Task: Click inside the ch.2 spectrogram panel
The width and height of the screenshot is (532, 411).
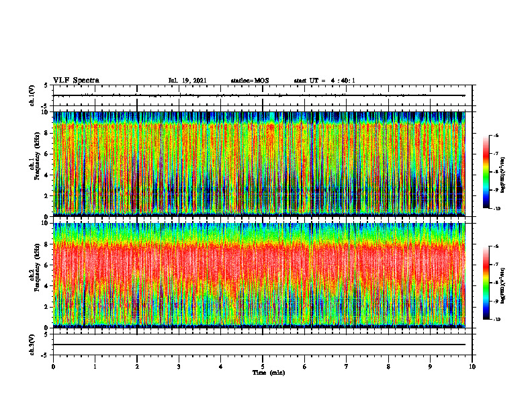Action: point(259,275)
